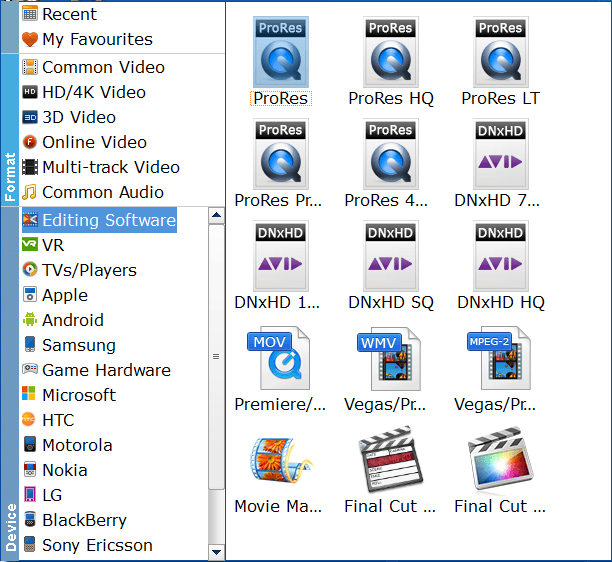Select the Premiere MOV format icon
Image resolution: width=612 pixels, height=562 pixels.
pyautogui.click(x=279, y=358)
